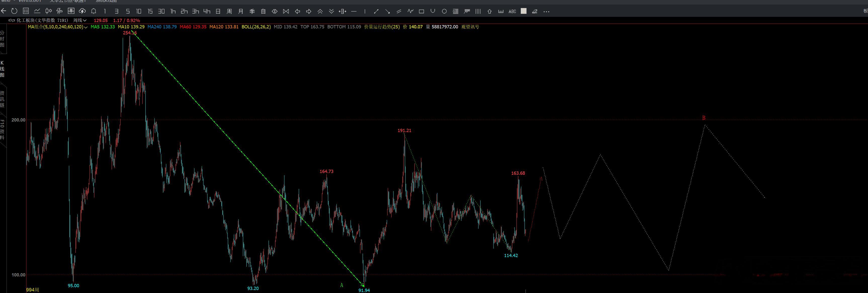Select the horizontal line drawing tool
Screen dimensions: 868x293
tap(354, 12)
